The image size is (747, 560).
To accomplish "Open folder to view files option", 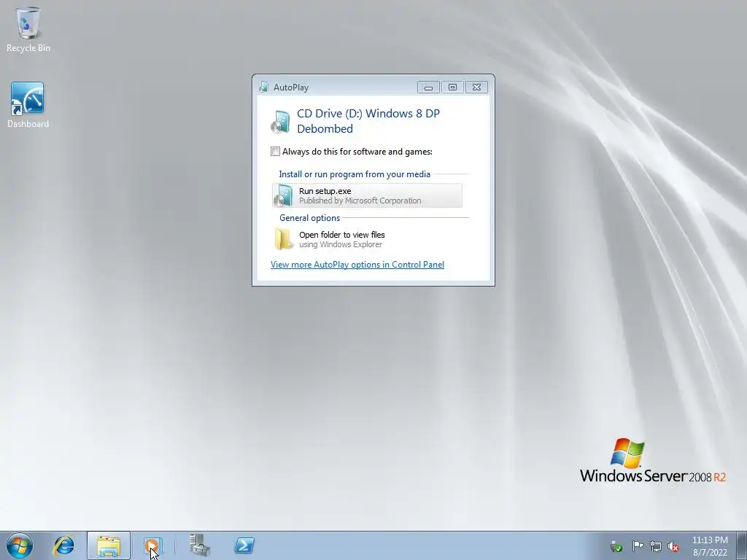I will tap(367, 239).
